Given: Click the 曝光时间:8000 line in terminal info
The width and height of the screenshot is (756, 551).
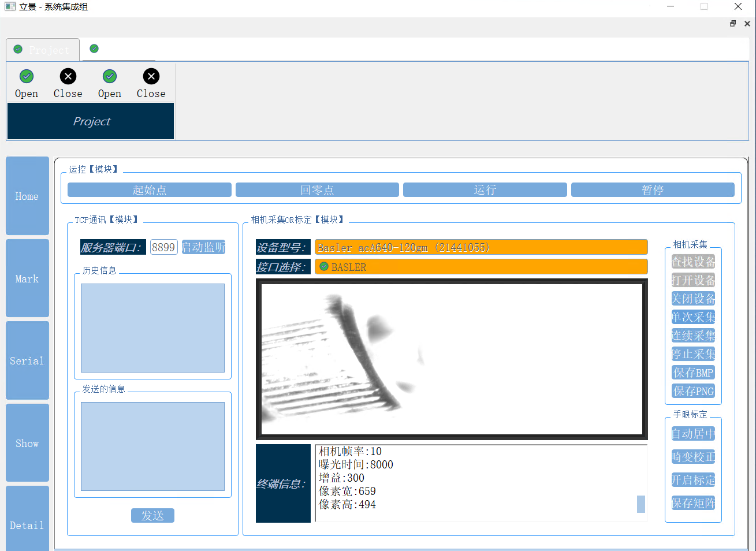Looking at the screenshot, I should tap(356, 464).
